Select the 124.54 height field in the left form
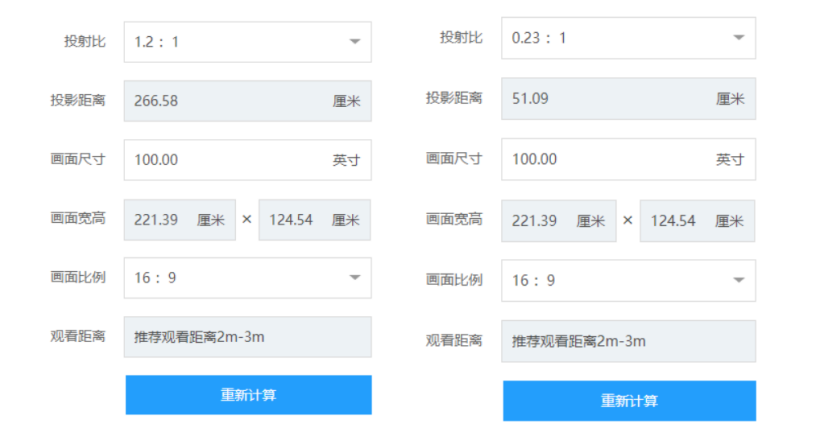The width and height of the screenshot is (820, 428). coord(314,220)
